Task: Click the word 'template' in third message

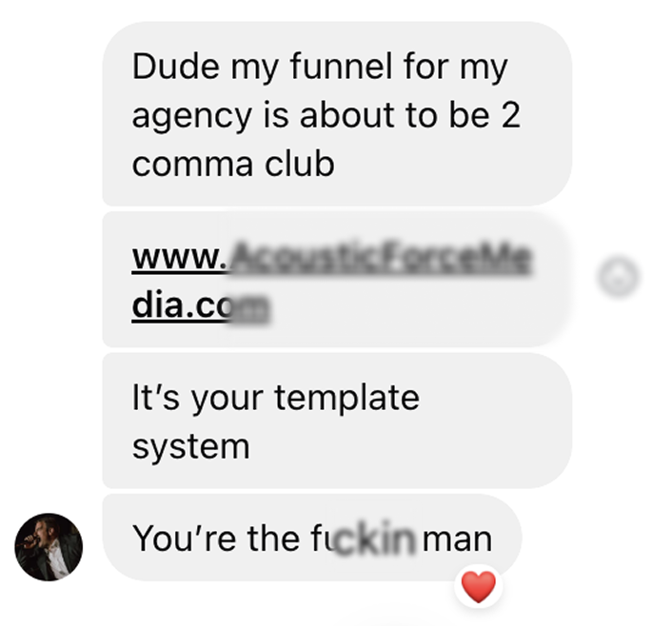Action: coord(346,399)
